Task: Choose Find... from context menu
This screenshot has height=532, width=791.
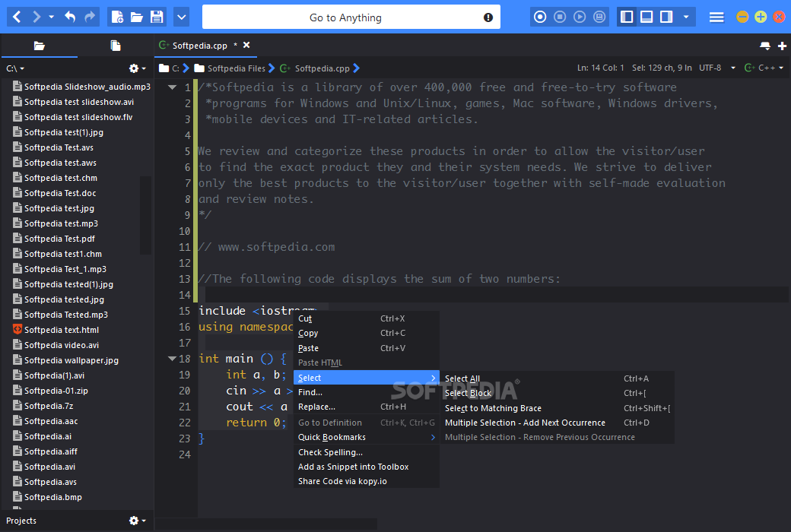Action: click(367, 392)
